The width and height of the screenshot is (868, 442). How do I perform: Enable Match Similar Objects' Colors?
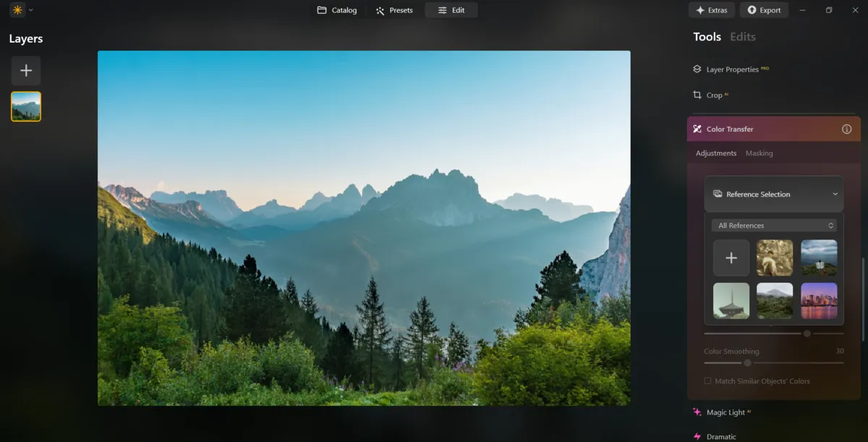click(707, 381)
